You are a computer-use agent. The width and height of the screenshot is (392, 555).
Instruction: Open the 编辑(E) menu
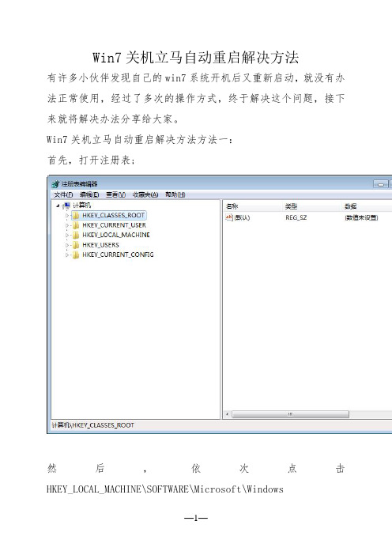[89, 194]
